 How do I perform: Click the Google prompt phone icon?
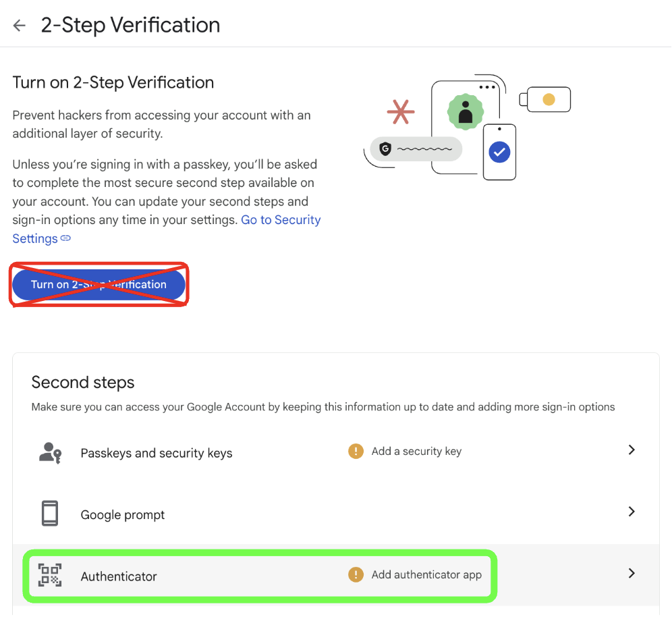click(x=50, y=514)
